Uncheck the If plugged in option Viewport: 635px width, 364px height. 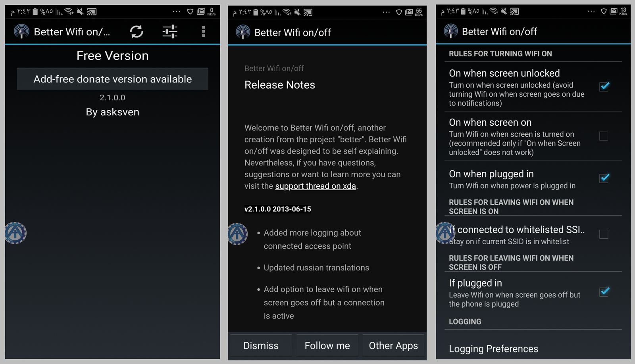coord(604,292)
